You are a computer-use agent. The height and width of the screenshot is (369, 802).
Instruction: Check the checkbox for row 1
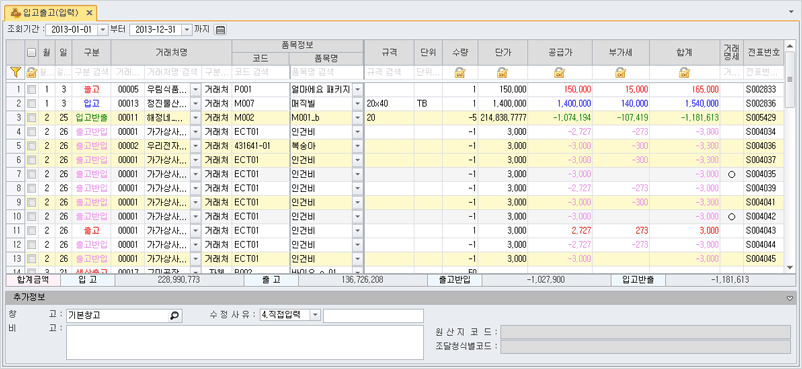pyautogui.click(x=32, y=90)
